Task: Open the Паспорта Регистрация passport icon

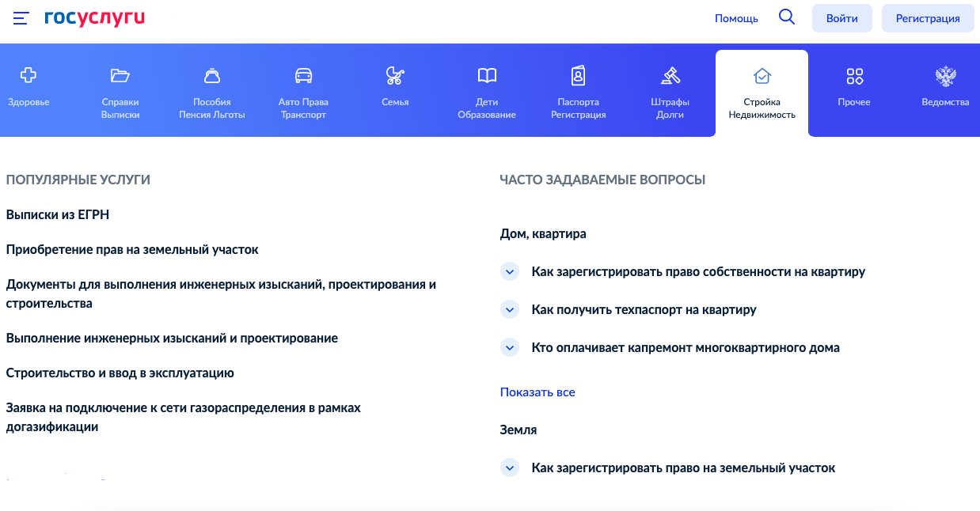Action: (x=578, y=76)
